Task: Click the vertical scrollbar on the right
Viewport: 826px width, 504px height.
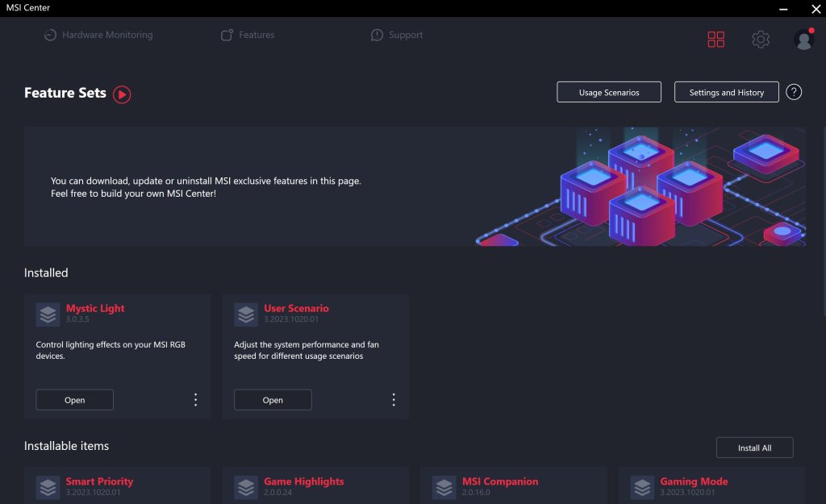Action: pos(824,221)
